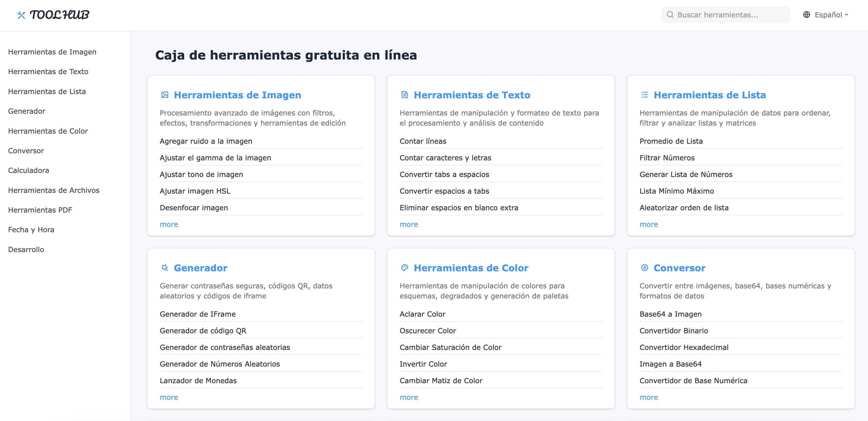Open the Español language dropdown

(831, 15)
